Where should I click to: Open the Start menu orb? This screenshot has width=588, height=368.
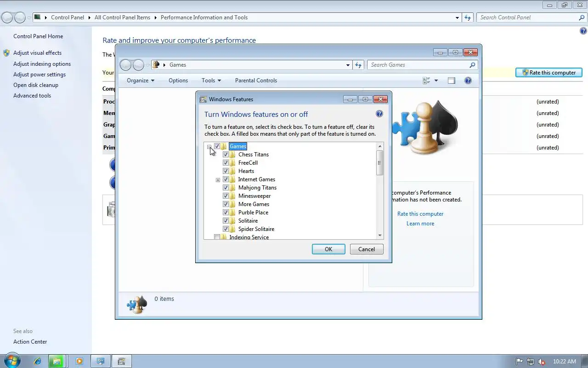pos(11,361)
